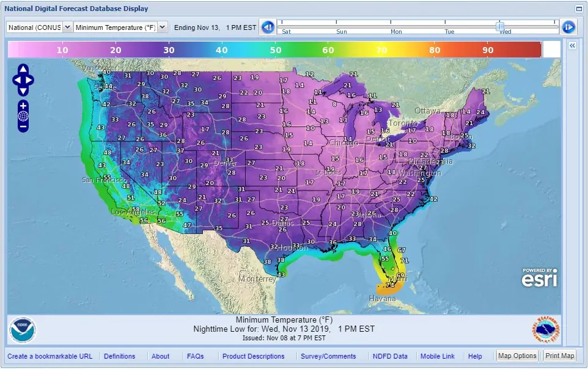Click the 50 mark on color legend
The width and height of the screenshot is (588, 369).
[x=275, y=50]
